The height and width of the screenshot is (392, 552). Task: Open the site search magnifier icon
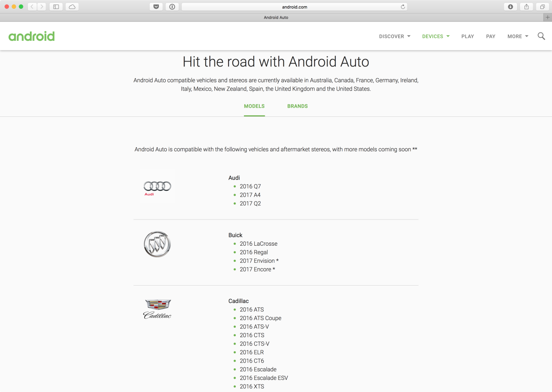tap(541, 36)
